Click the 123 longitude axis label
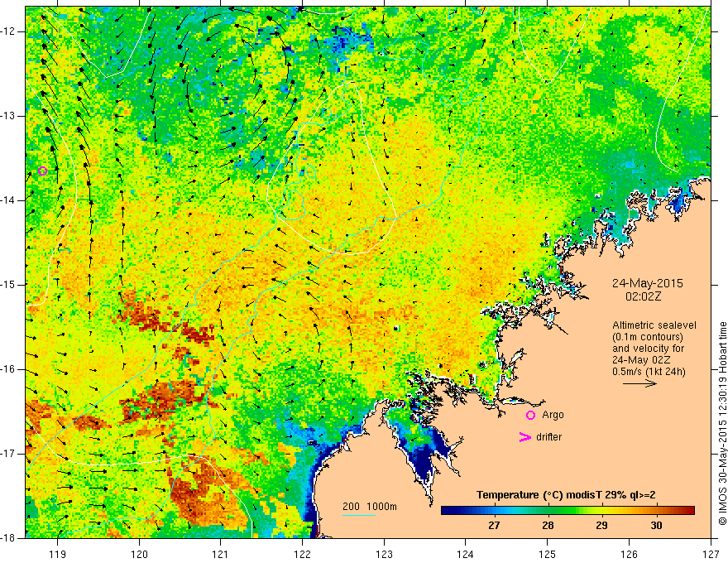Viewport: 728px width, 563px height. click(x=384, y=554)
